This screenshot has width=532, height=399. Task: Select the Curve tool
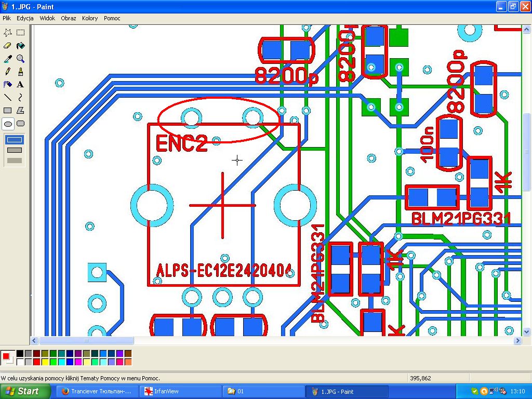pos(20,98)
